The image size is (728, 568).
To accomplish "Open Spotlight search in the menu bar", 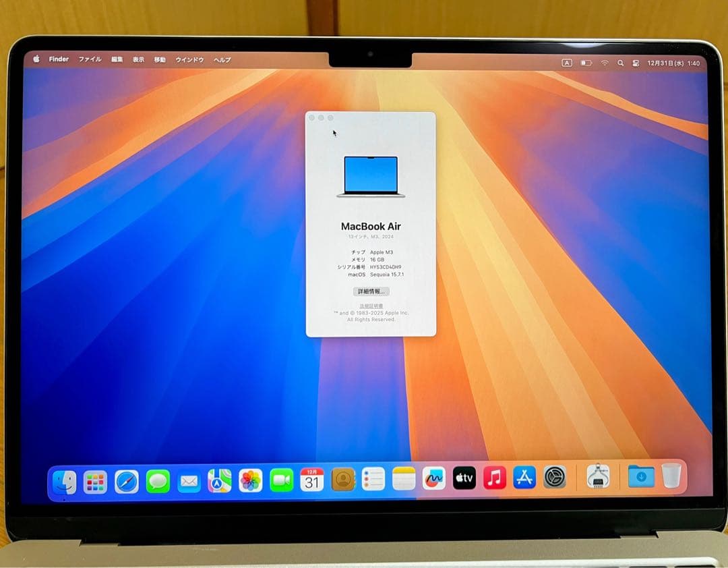I will coord(620,61).
